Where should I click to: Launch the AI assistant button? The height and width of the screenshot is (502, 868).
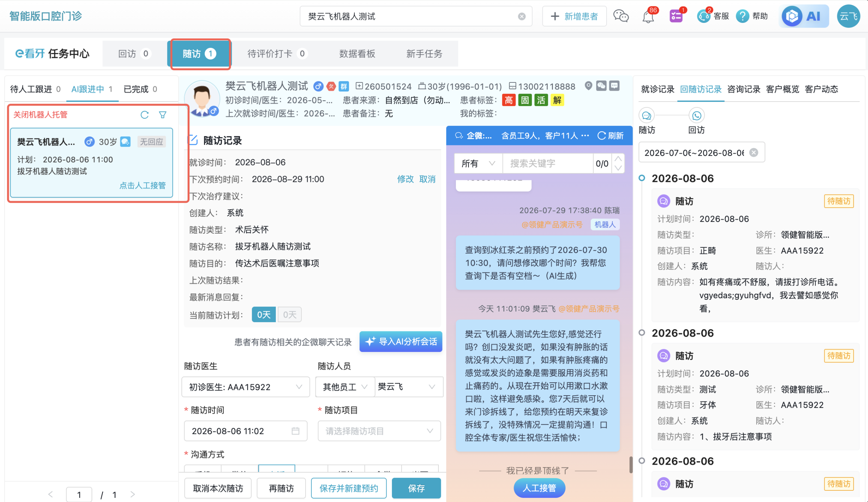tap(803, 16)
